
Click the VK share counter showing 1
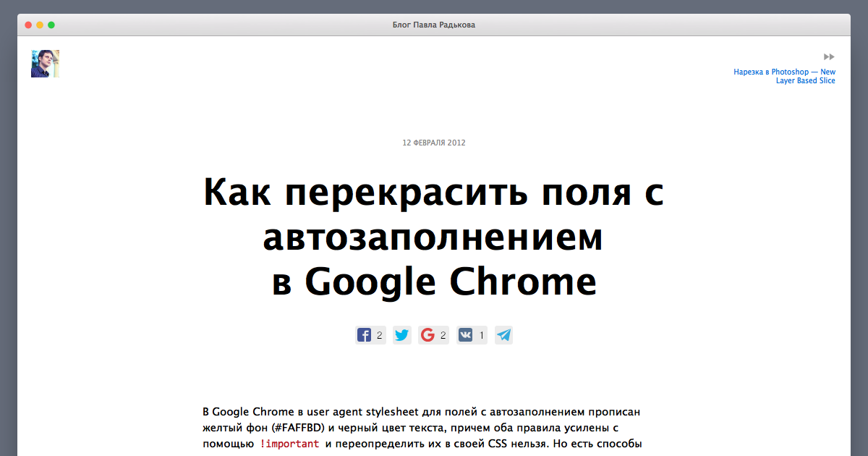click(x=482, y=336)
